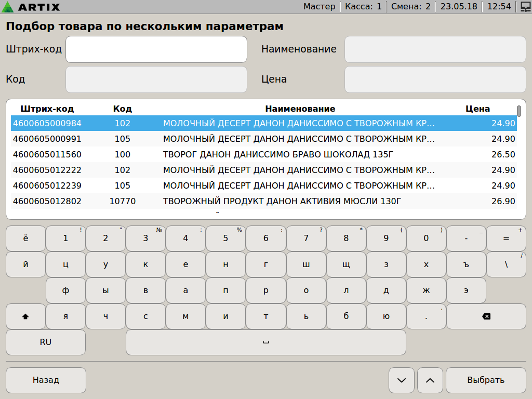The image size is (532, 399).
Task: Toggle the Shift arrow key
Action: (x=25, y=316)
